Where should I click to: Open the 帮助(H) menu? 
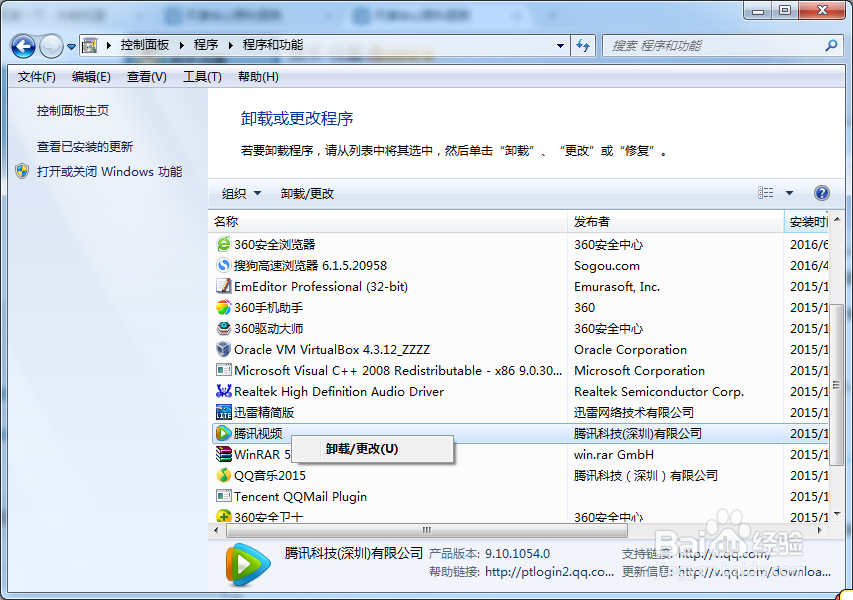point(258,77)
